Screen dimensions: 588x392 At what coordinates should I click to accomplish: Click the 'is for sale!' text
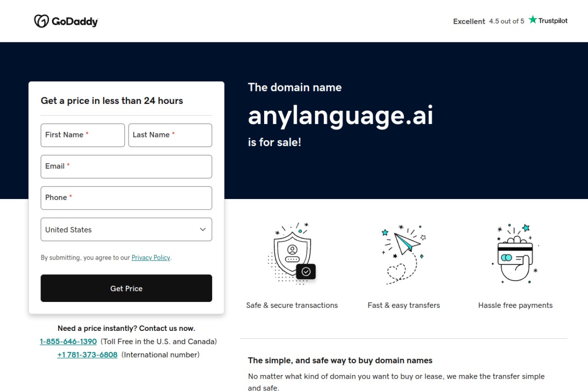coord(275,142)
